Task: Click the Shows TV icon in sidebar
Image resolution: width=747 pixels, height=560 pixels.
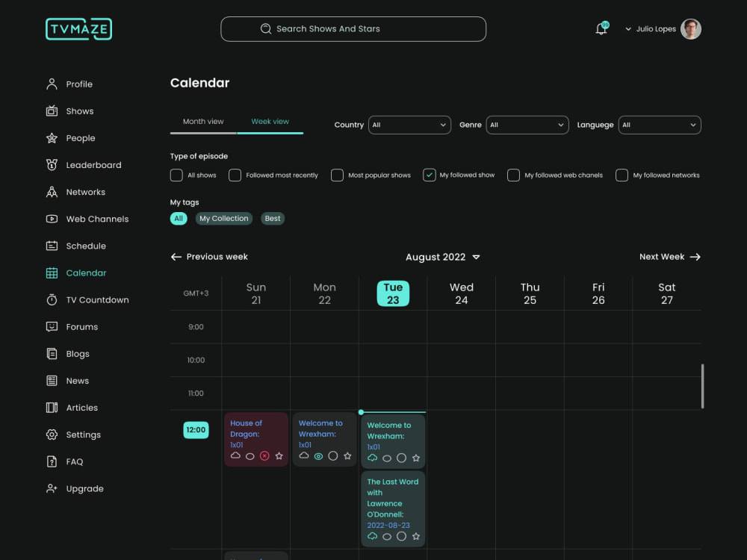Action: pos(52,111)
